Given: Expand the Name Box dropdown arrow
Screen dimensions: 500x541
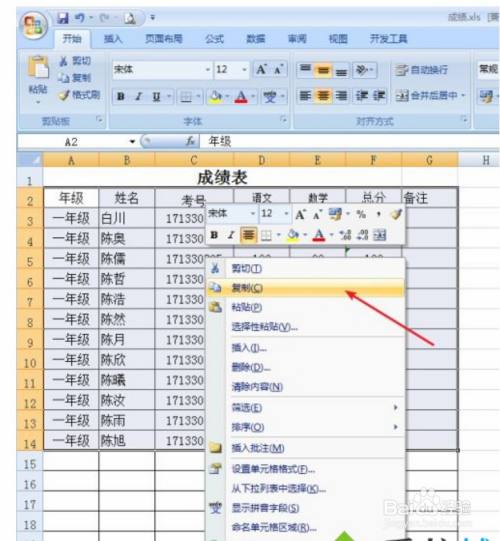Looking at the screenshot, I should (x=132, y=142).
